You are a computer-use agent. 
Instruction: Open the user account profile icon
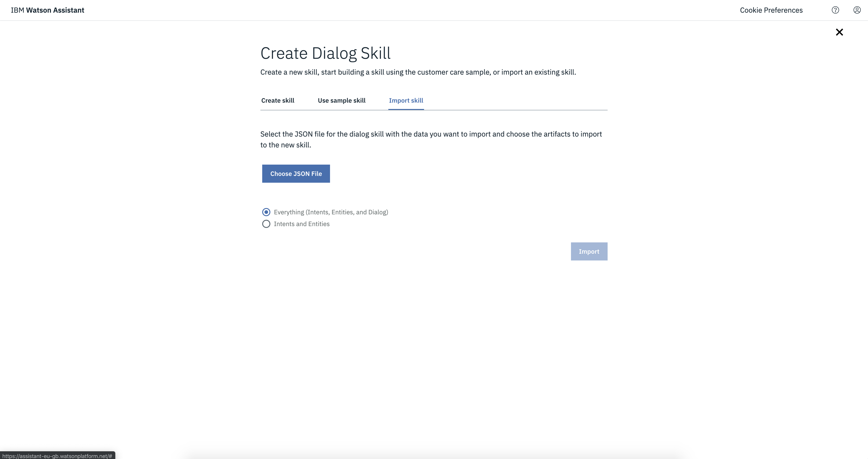coord(857,10)
